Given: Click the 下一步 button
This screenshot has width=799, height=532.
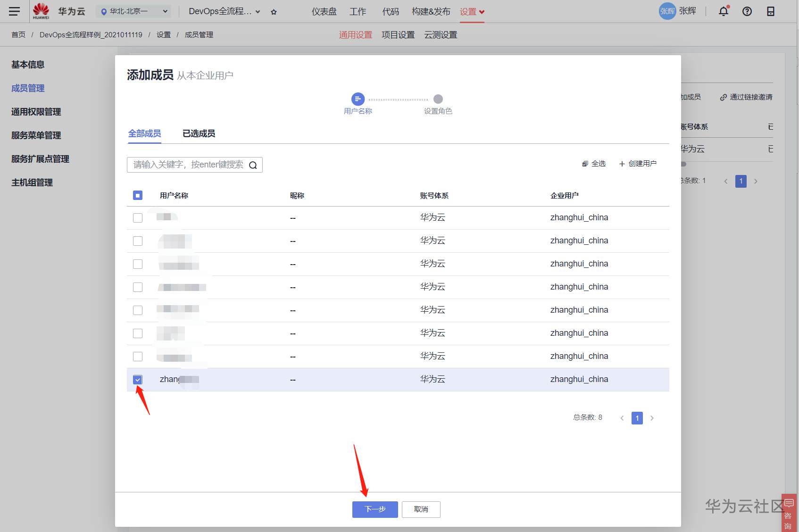Looking at the screenshot, I should pos(375,509).
